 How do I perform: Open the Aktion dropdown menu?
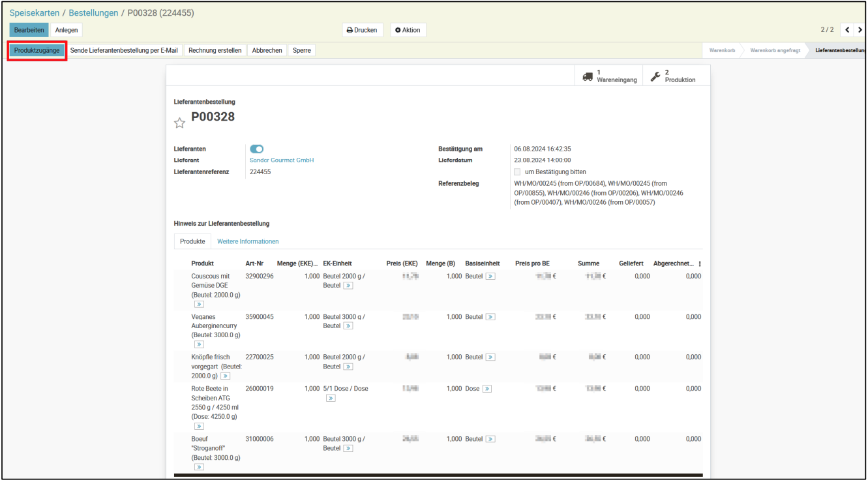pyautogui.click(x=408, y=30)
